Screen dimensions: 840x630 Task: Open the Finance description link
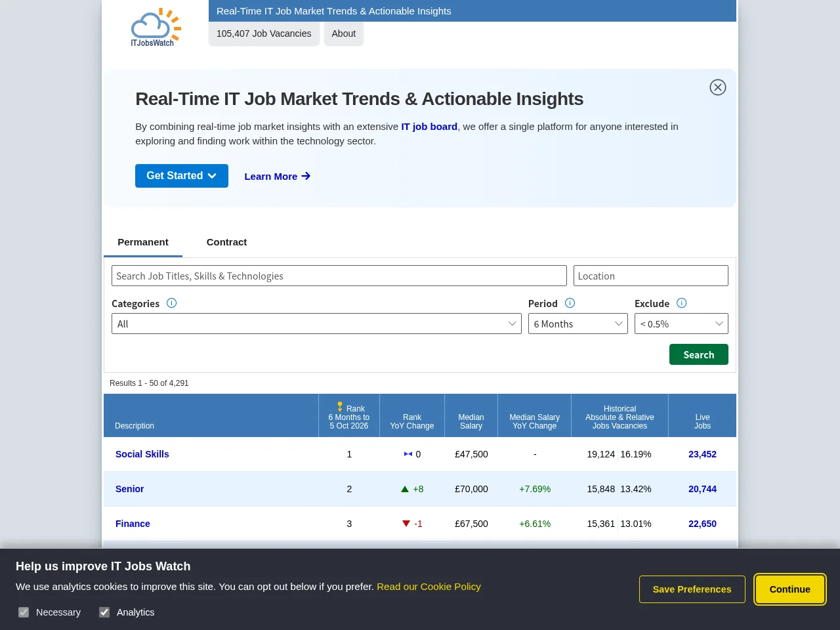coord(133,524)
